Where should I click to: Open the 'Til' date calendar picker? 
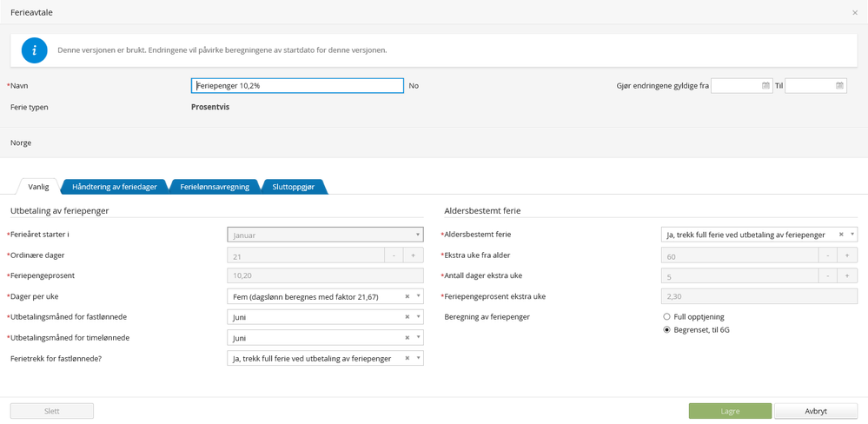click(x=839, y=86)
